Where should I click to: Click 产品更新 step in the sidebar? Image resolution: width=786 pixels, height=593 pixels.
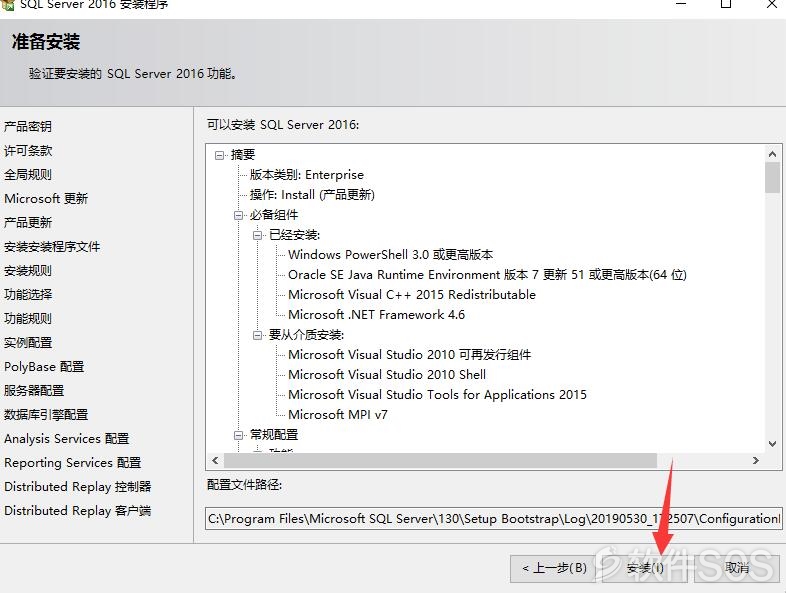point(28,223)
